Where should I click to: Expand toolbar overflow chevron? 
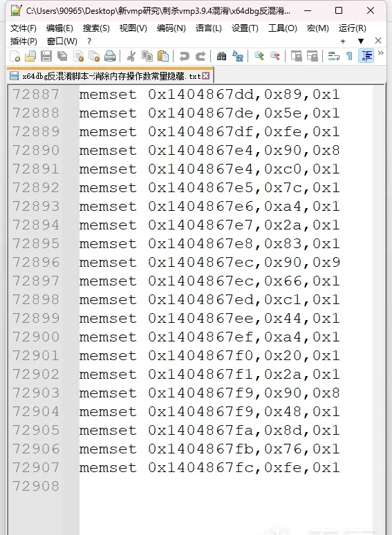pyautogui.click(x=381, y=53)
